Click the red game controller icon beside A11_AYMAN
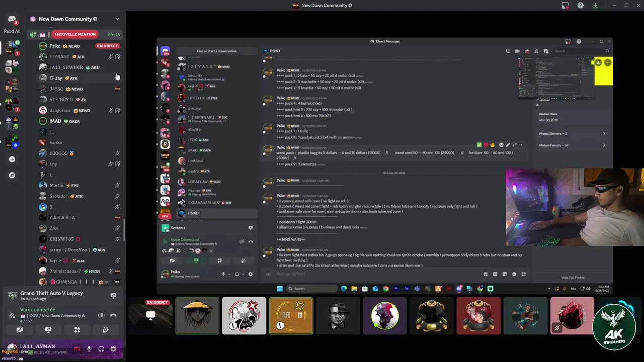644x362 pixels. (x=77, y=348)
